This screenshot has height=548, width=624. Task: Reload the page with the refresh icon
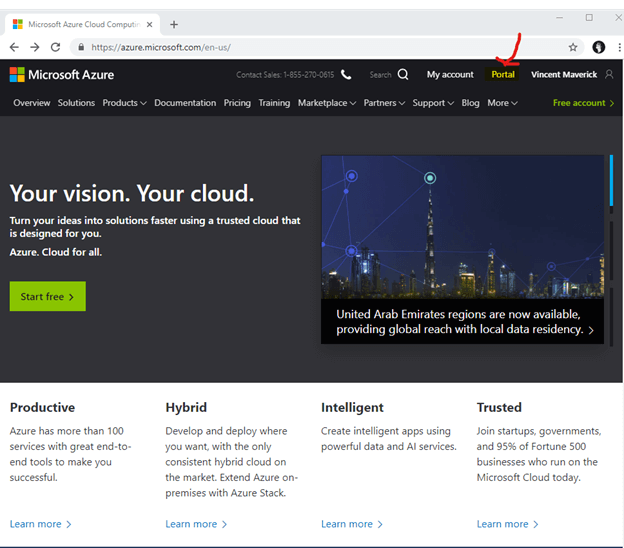(x=56, y=47)
